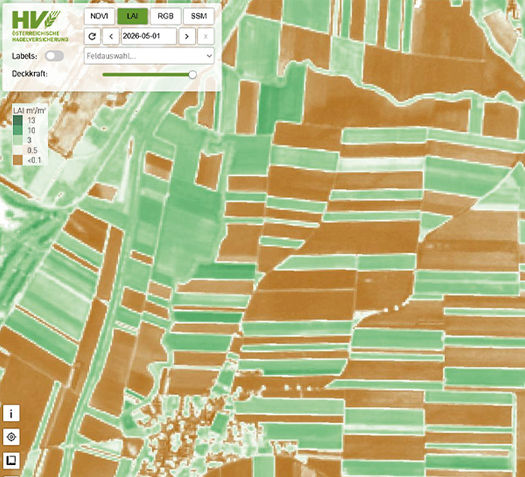Click the refresh icon beside the date
This screenshot has height=477, width=525.
point(92,36)
